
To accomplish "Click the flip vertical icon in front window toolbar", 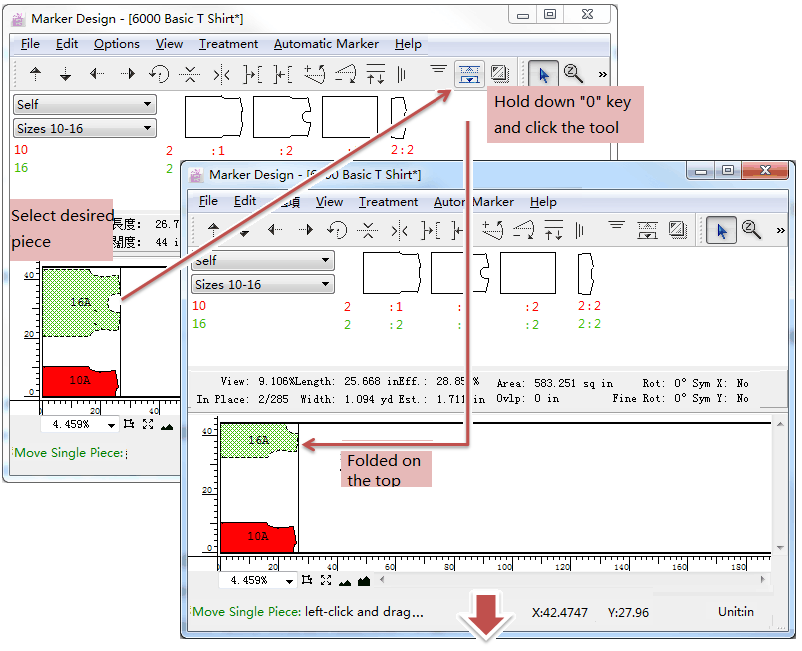I will tap(367, 230).
